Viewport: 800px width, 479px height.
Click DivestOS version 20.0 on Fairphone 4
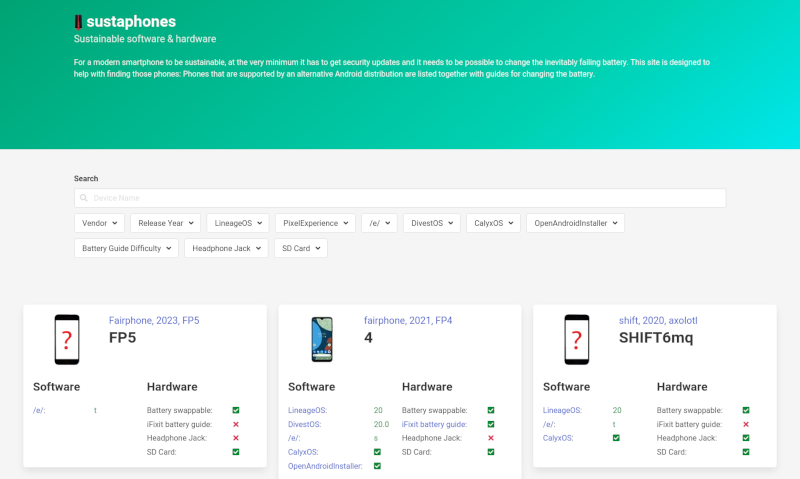[381, 424]
